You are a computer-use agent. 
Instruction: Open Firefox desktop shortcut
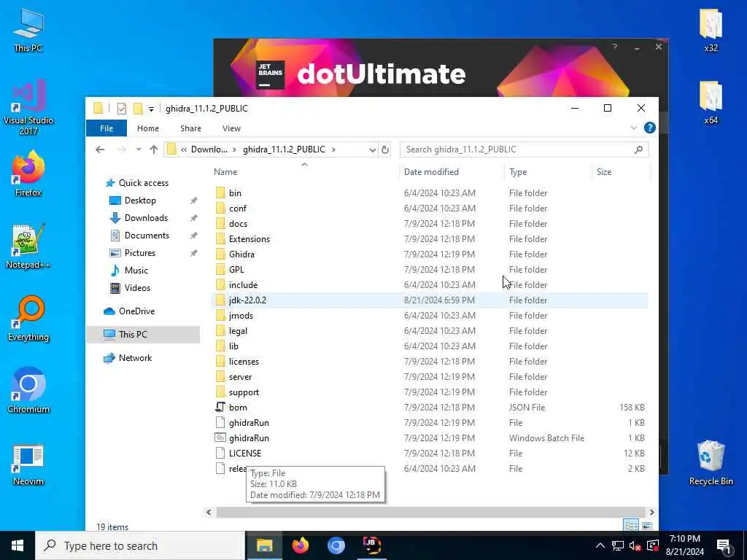point(28,174)
